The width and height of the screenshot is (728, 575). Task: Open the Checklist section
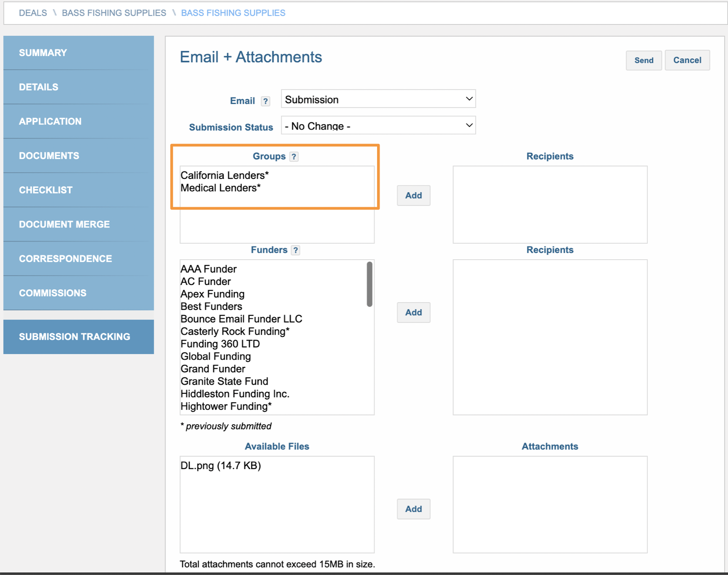pos(79,190)
